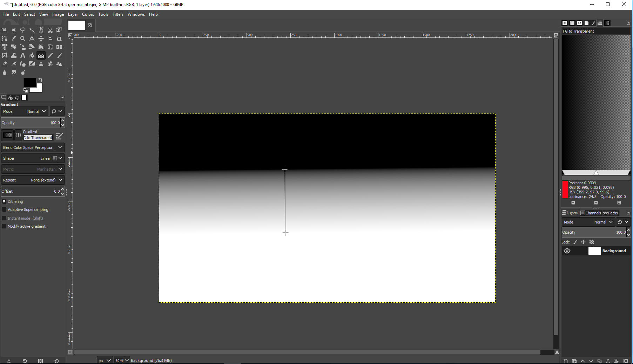Swap foreground and background colors arrow
The width and height of the screenshot is (633, 364).
pyautogui.click(x=40, y=80)
